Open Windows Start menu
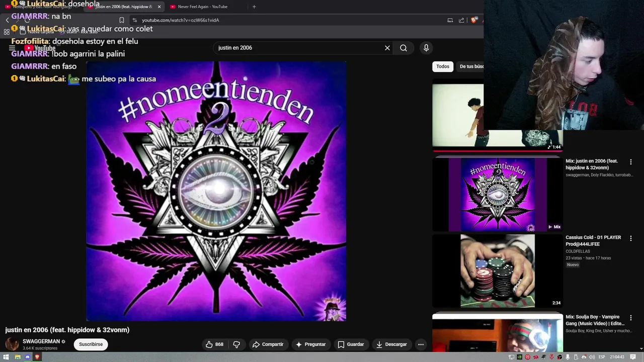644x362 pixels. coord(7,357)
